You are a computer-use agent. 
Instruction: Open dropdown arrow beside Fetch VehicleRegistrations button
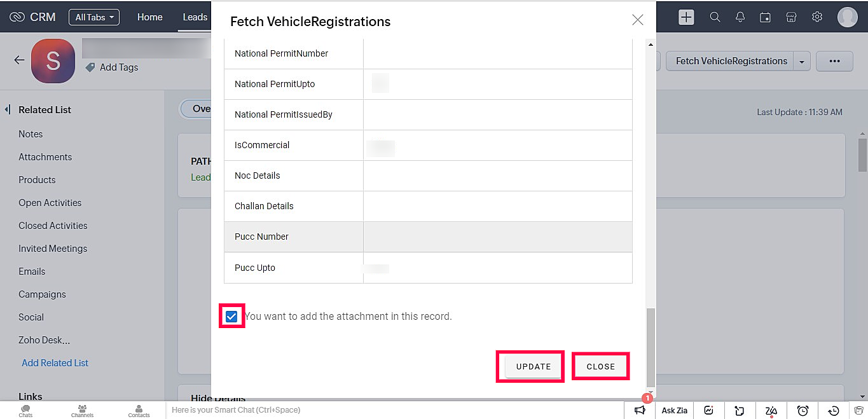[x=801, y=62]
